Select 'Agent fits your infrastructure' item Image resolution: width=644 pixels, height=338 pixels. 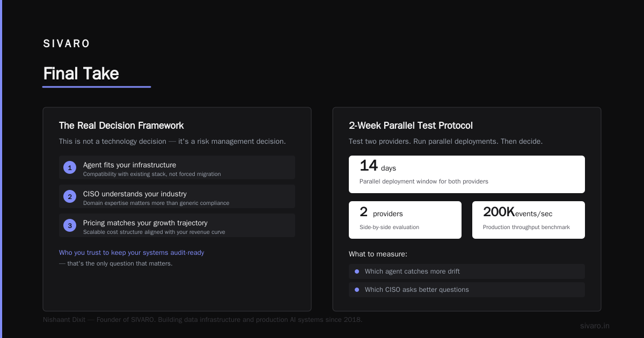tap(177, 167)
